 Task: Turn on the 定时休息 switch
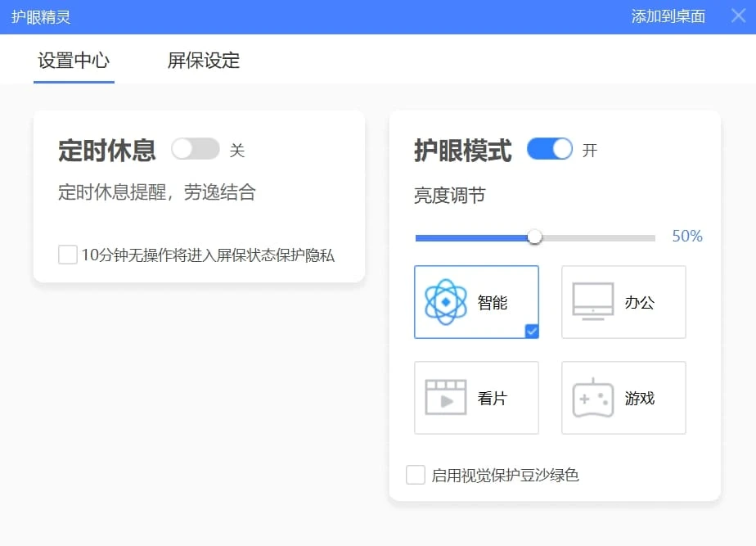tap(196, 149)
